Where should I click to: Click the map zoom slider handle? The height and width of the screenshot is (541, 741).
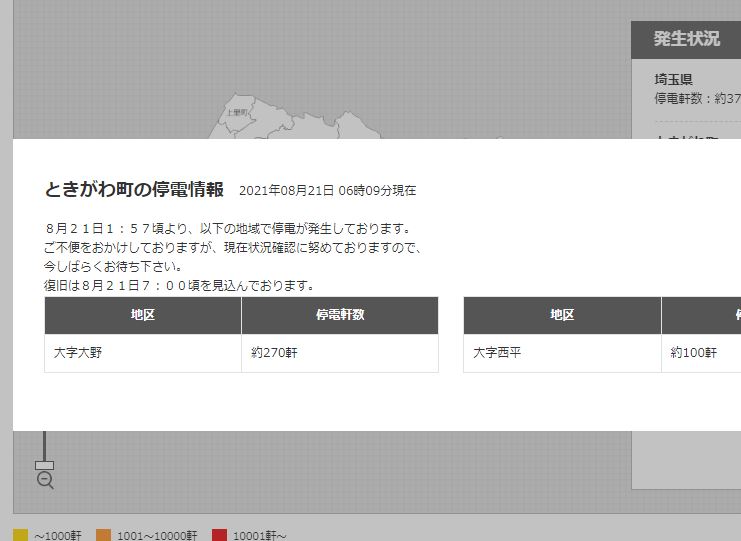(x=44, y=465)
